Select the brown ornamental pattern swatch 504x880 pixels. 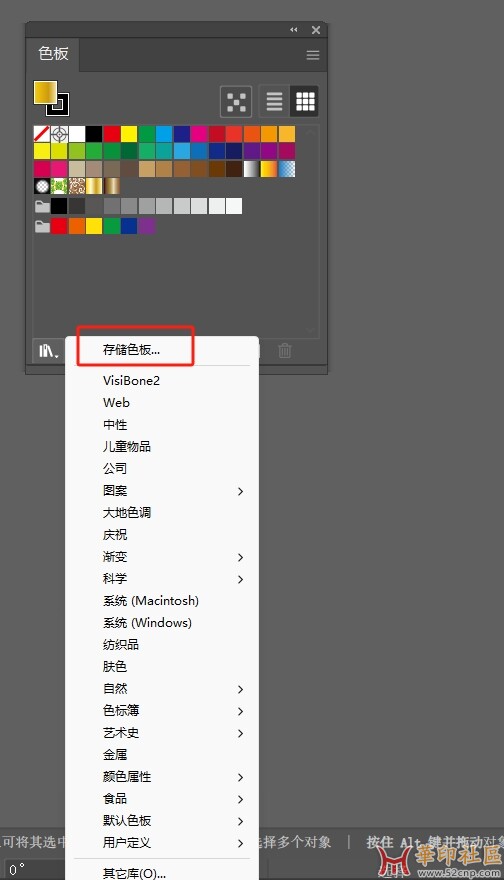[x=77, y=186]
